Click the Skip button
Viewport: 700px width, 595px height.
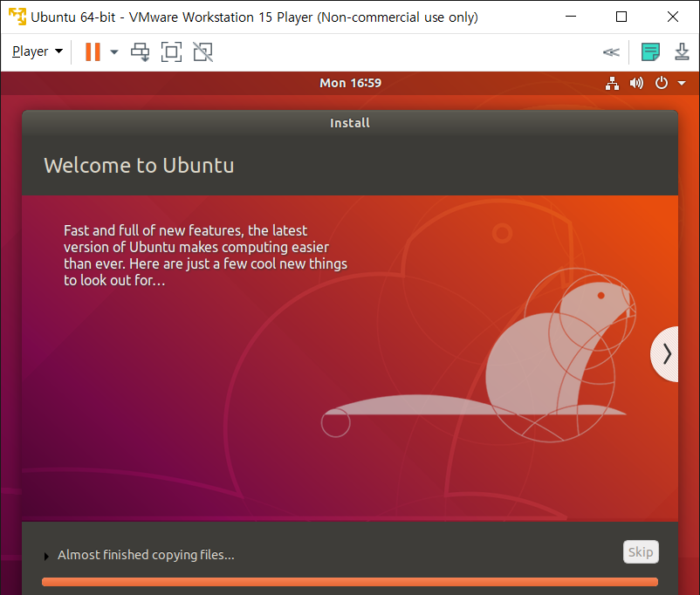[x=641, y=552]
